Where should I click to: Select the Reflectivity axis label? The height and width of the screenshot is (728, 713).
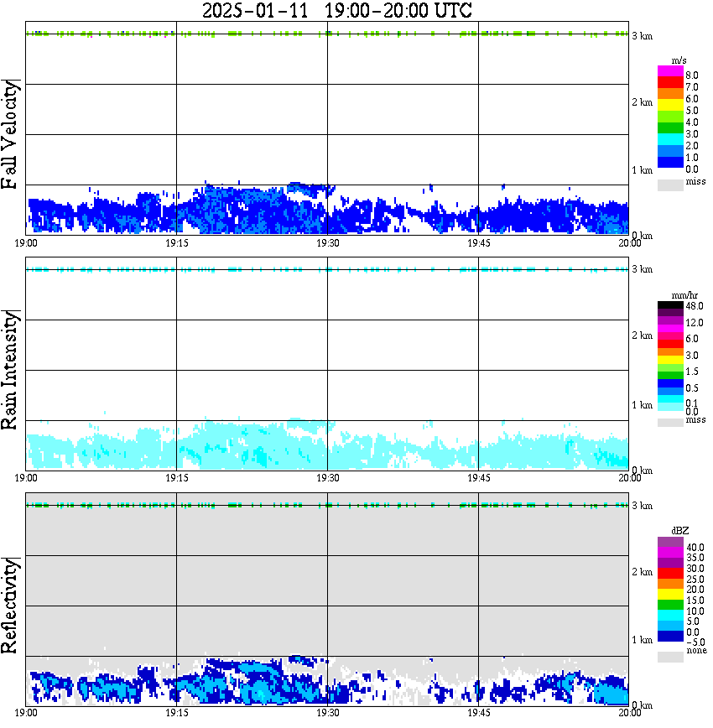coord(9,606)
